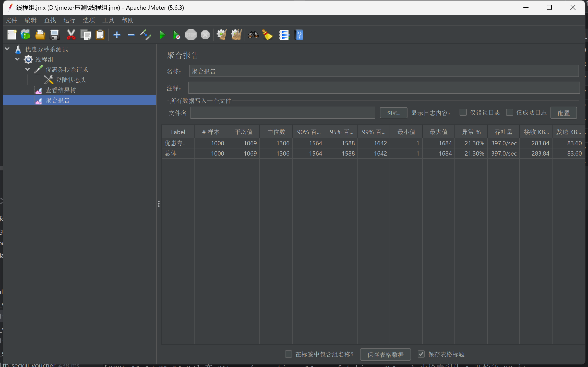Screen dimensions: 588x367
Task: Click the Clear all broom icon
Action: click(236, 35)
